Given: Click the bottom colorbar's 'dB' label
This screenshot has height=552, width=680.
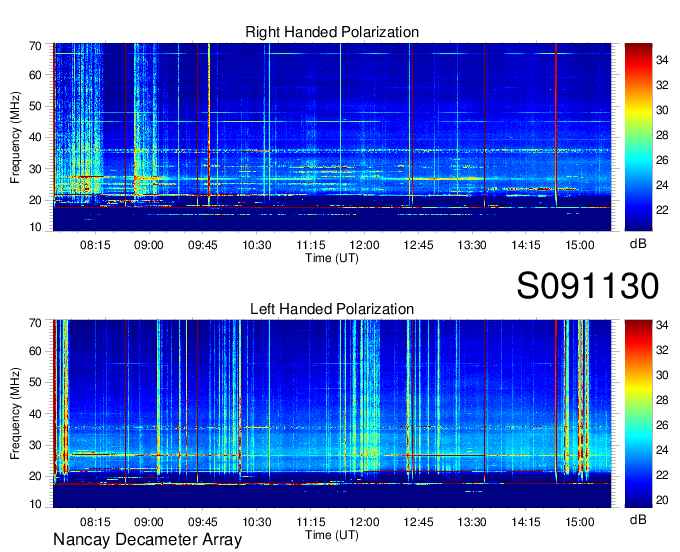Looking at the screenshot, I should (x=638, y=519).
